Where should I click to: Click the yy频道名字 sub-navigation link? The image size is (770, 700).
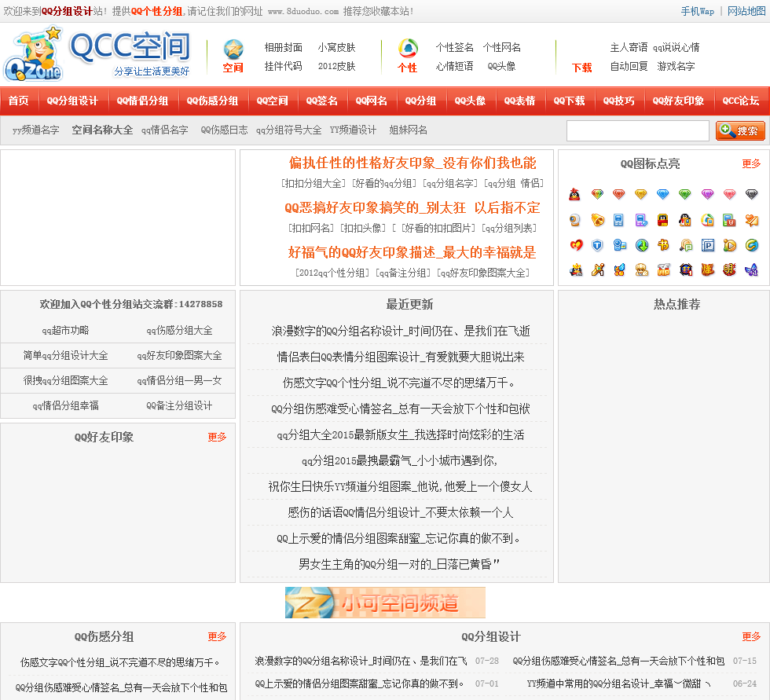pos(36,130)
